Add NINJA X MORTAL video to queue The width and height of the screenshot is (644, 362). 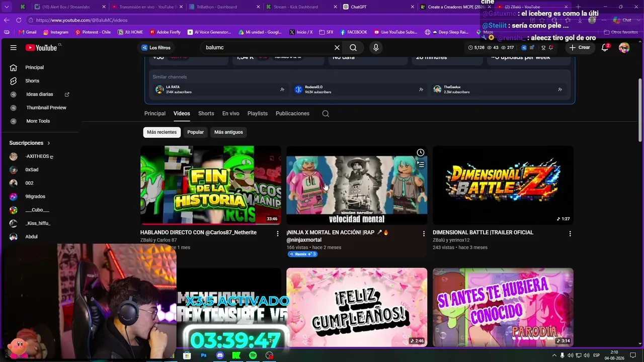click(421, 164)
